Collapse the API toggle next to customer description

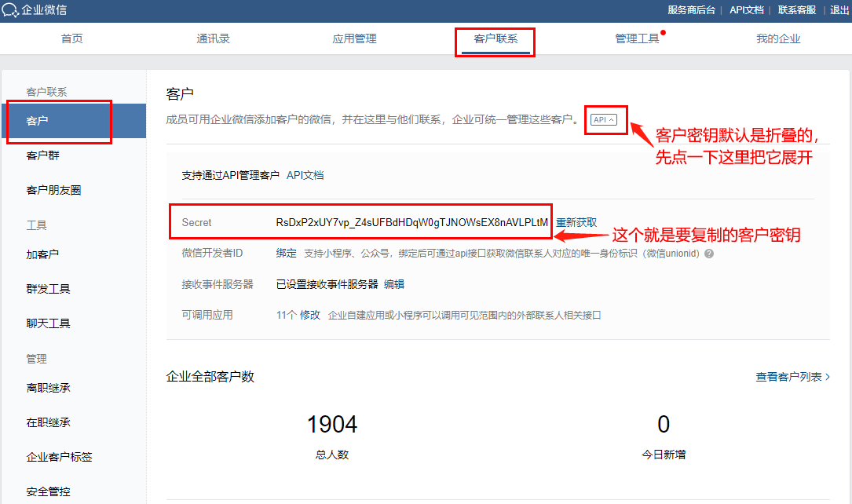pos(604,119)
